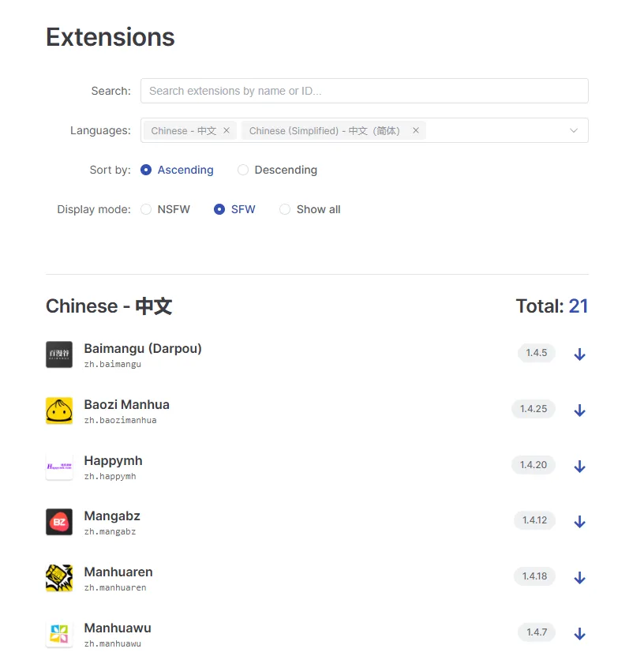Click the Manhuaren extension title
The width and height of the screenshot is (644, 660).
click(x=118, y=572)
